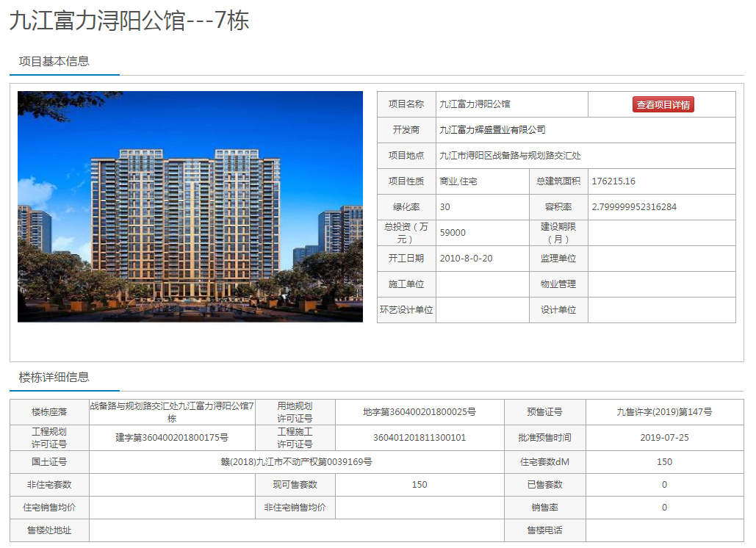Click the 已售套数 value 0
This screenshot has width=756, height=548.
664,484
